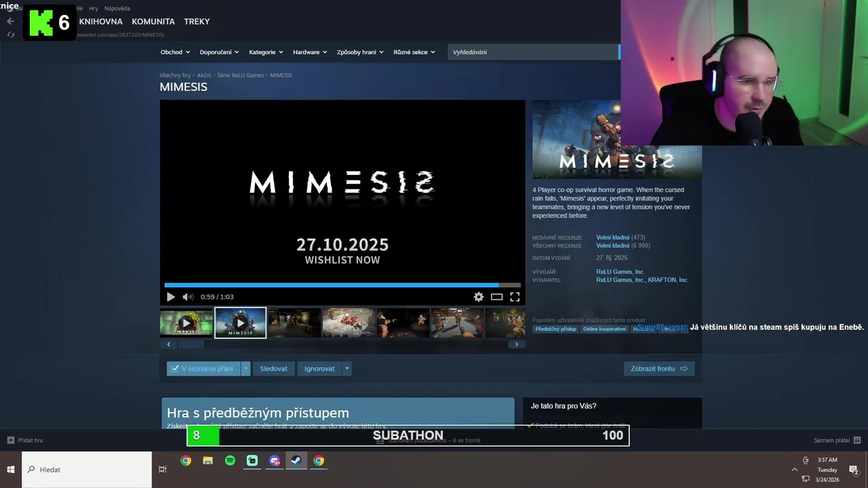Viewport: 868px width, 488px height.
Task: Expand the Ignorovat dropdown arrow
Action: point(347,369)
